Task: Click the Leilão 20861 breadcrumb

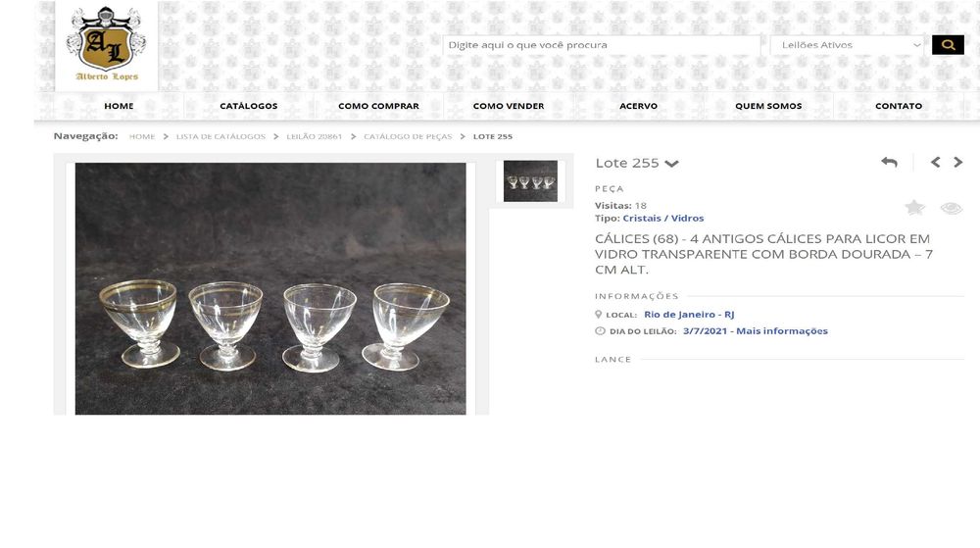Action: (x=315, y=136)
